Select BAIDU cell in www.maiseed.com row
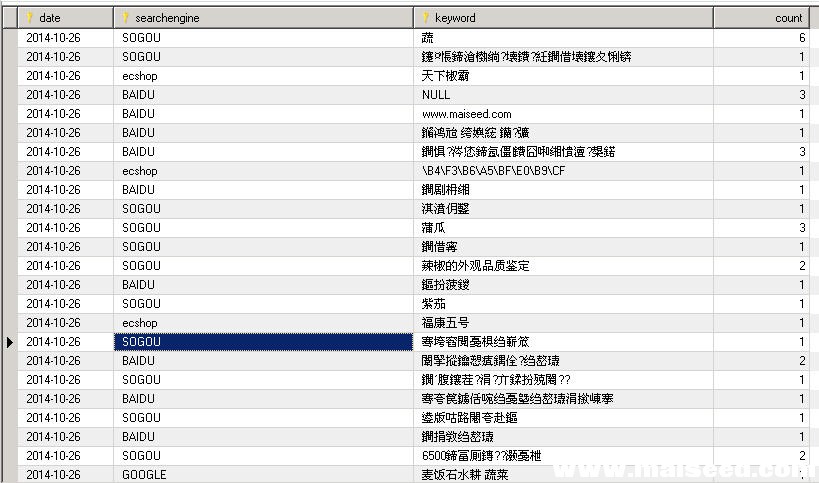 [x=264, y=114]
